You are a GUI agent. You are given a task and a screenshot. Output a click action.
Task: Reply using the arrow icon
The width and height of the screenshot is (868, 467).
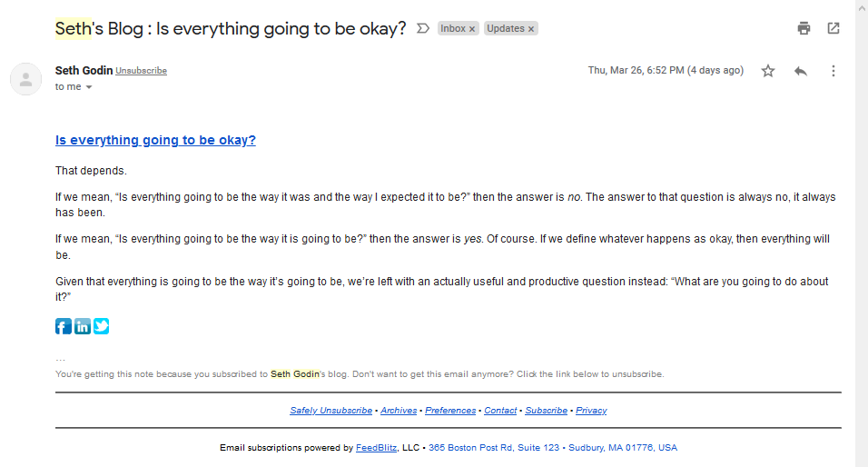[x=801, y=71]
